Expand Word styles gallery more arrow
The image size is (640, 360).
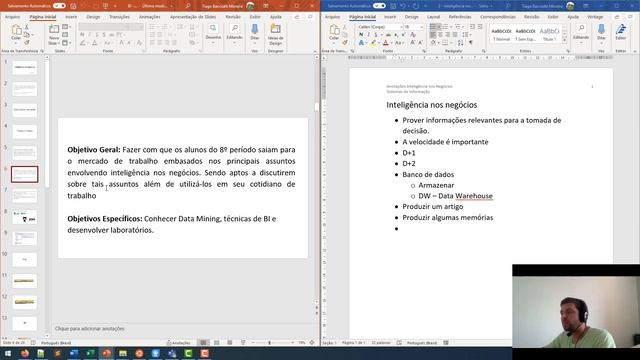pos(565,40)
